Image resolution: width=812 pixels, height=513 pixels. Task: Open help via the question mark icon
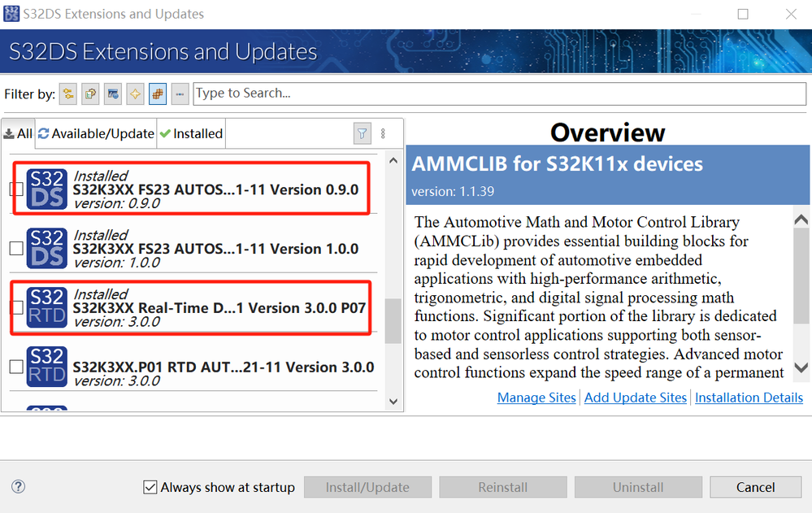(18, 486)
